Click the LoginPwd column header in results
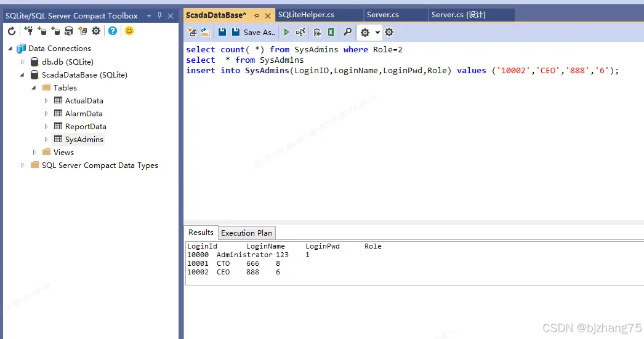This screenshot has height=339, width=644. (x=323, y=246)
